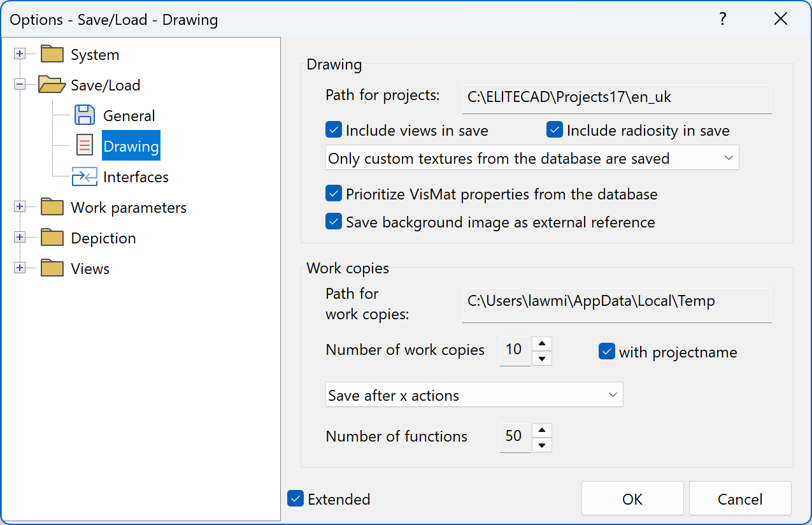812x525 pixels.
Task: Select Drawing in the navigation tree
Action: point(131,145)
